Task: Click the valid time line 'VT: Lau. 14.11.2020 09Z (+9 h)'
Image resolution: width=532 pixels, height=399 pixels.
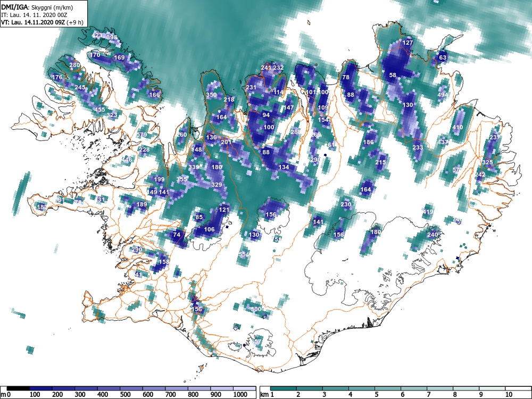Action: [42, 22]
